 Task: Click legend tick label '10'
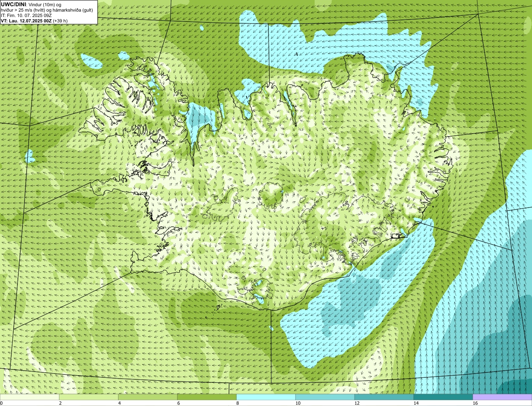[298, 403]
